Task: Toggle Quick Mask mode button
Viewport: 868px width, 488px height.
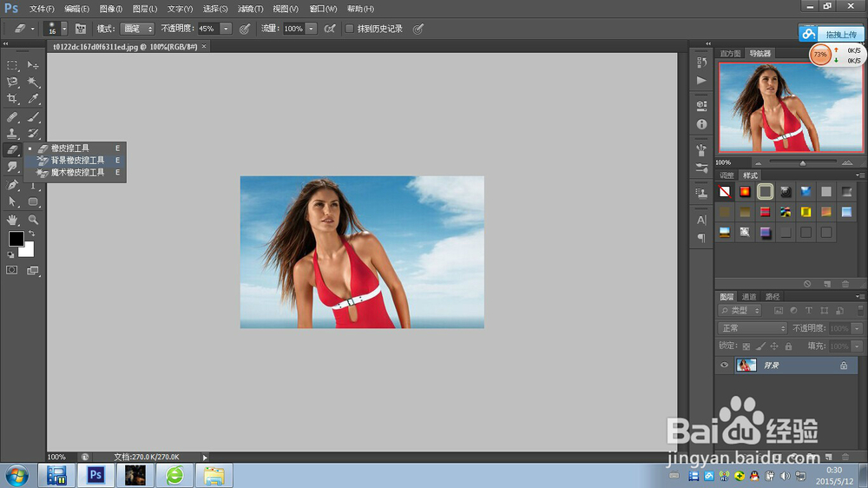Action: click(12, 271)
